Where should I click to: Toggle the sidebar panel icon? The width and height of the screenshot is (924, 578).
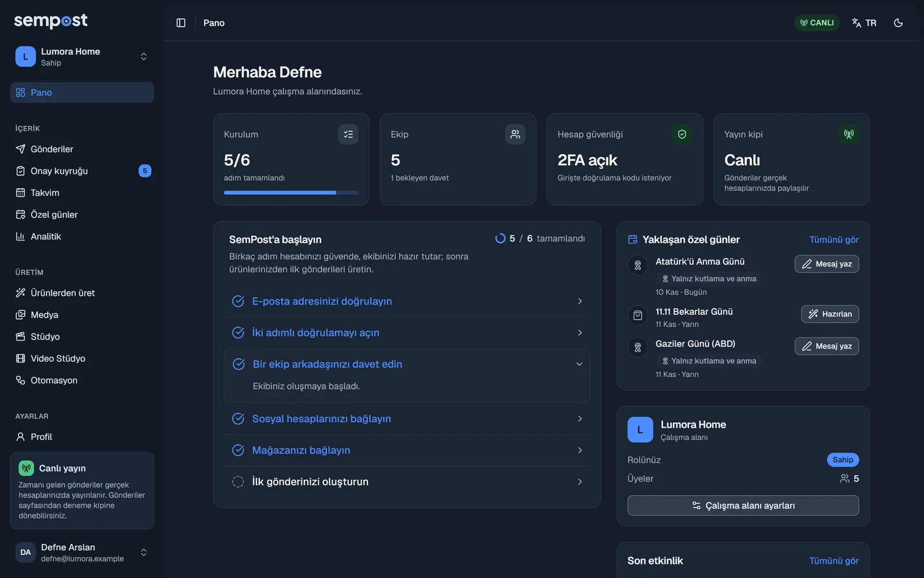[181, 23]
